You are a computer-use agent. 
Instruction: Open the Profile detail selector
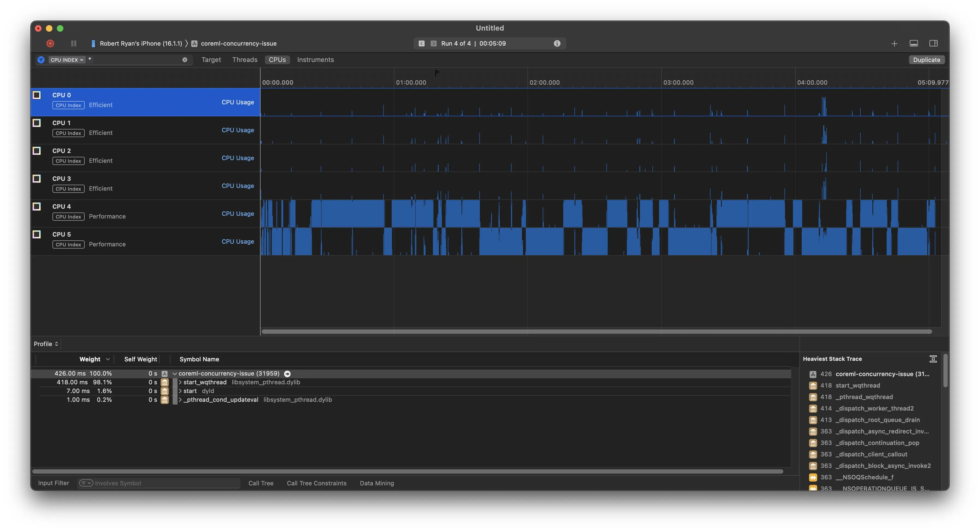point(46,344)
